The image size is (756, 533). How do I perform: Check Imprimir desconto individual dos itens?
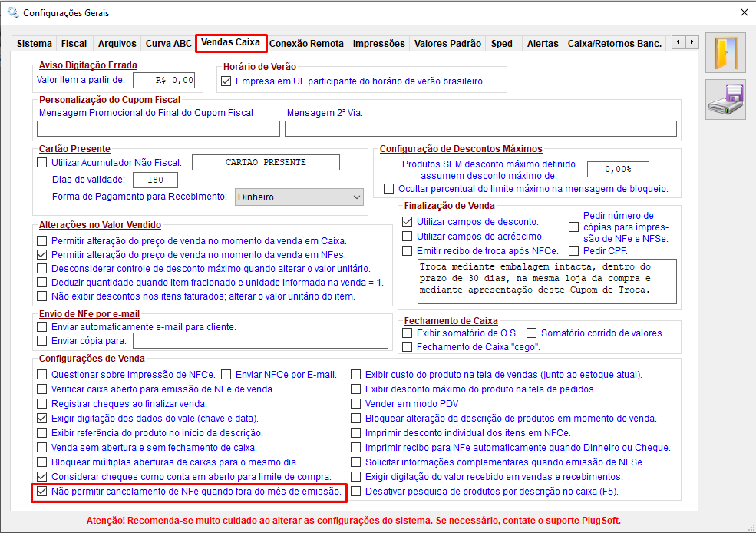pos(356,432)
